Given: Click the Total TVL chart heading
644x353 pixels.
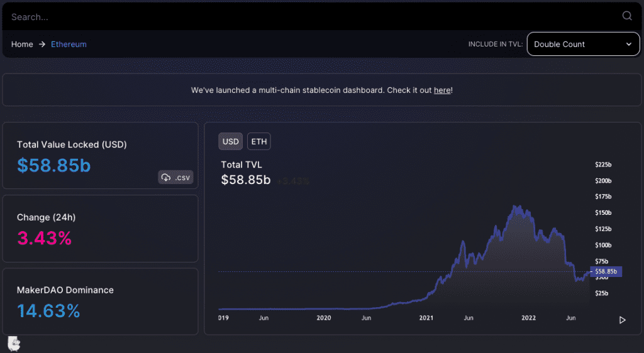Looking at the screenshot, I should point(241,165).
